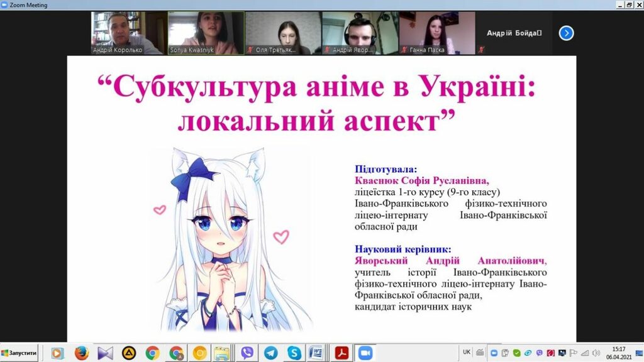
Task: Select Оля Третьяк's video thumbnail
Action: (x=282, y=33)
